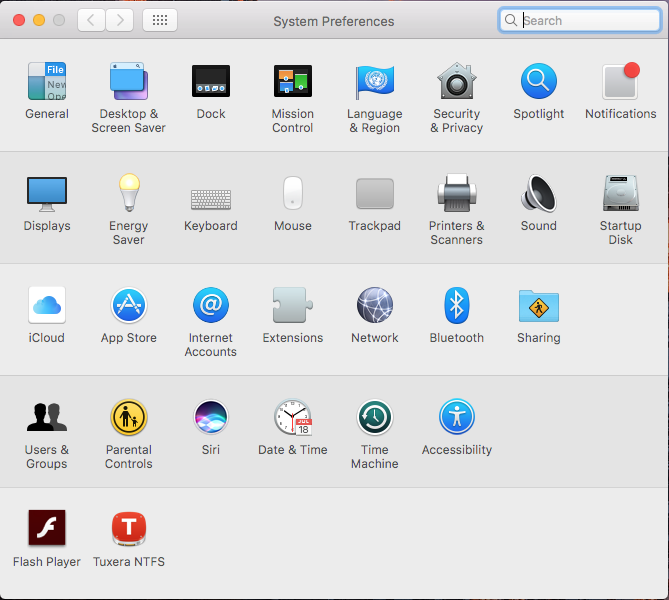Open Security & Privacy settings
This screenshot has height=600, width=669.
tap(456, 82)
